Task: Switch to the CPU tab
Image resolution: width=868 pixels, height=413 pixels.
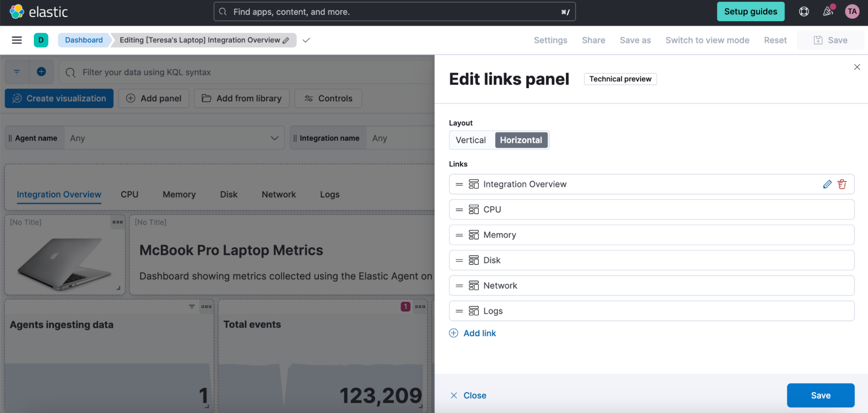Action: point(129,194)
